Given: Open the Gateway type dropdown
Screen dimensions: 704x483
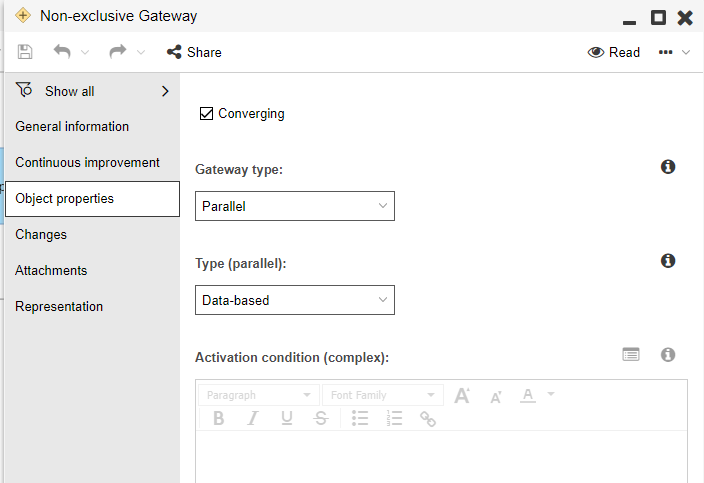Looking at the screenshot, I should pos(295,206).
